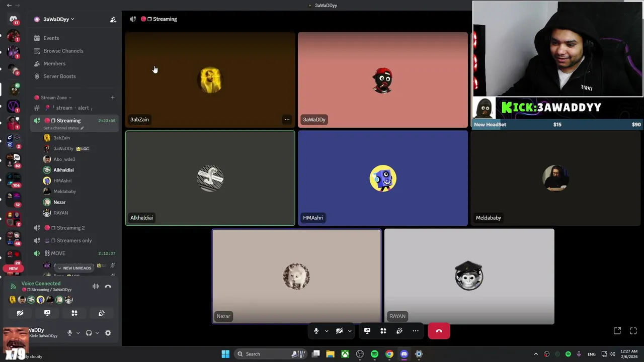Click Voice Connected status text
644x362 pixels.
[41, 284]
